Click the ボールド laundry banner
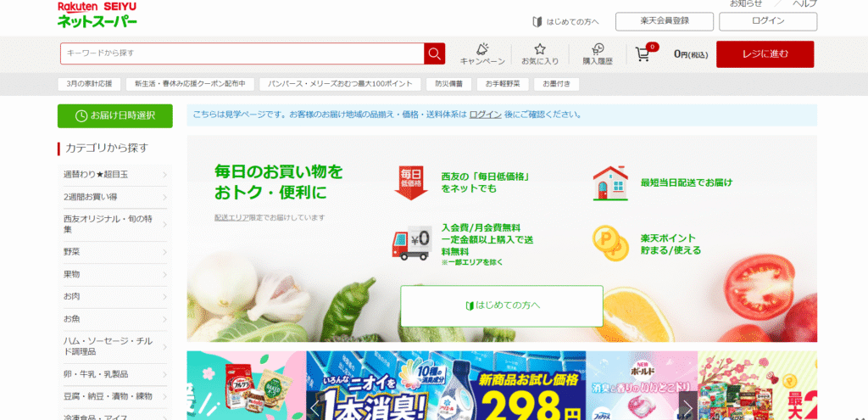This screenshot has width=868, height=420. tap(642, 386)
